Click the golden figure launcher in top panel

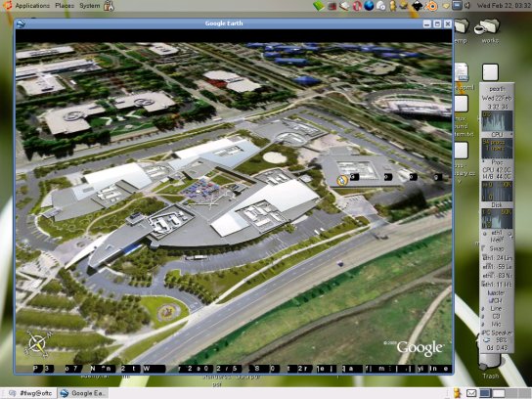(393, 6)
